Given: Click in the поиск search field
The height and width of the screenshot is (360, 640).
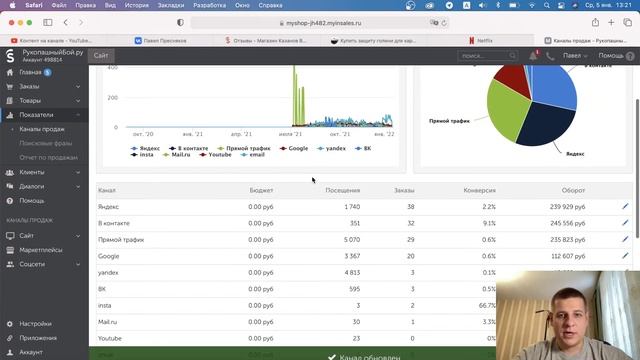Looking at the screenshot, I should [x=488, y=56].
